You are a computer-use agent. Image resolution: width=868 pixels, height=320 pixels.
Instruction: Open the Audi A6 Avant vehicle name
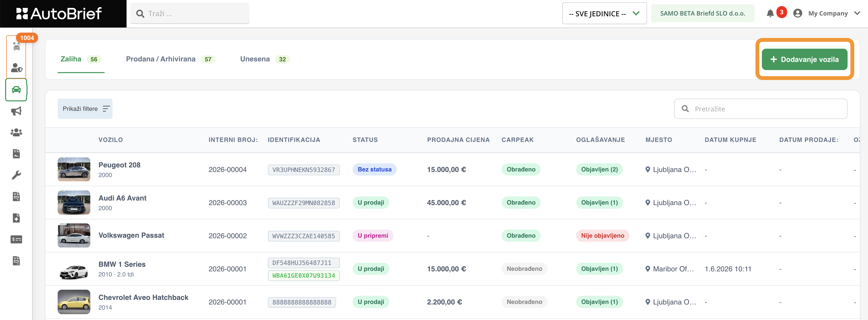(122, 198)
